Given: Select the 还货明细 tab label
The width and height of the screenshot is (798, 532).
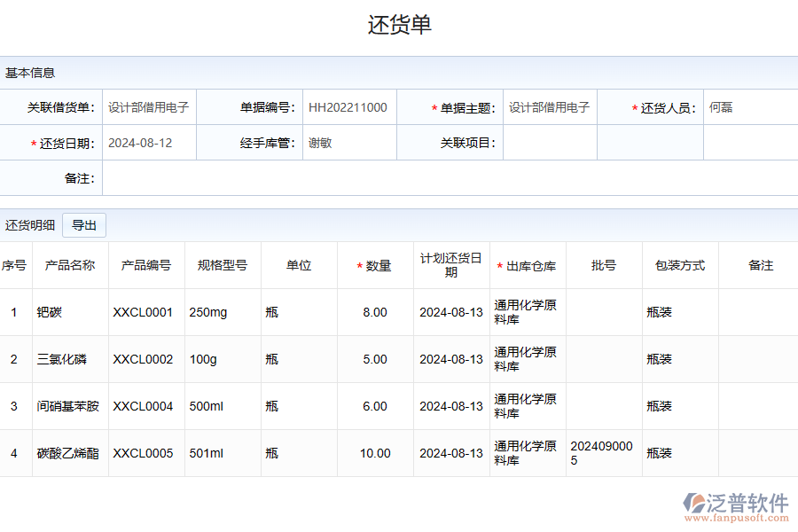Looking at the screenshot, I should coord(30,225).
